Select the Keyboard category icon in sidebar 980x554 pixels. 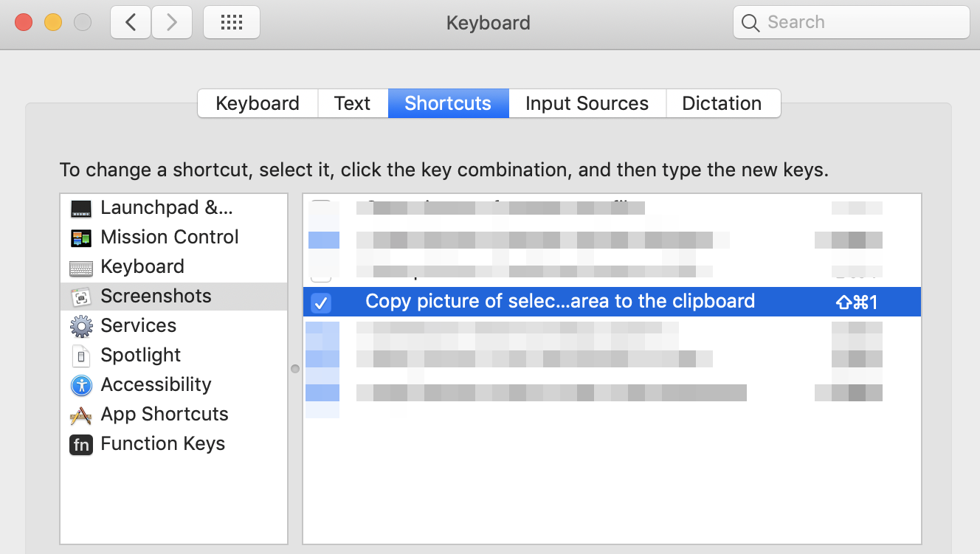(x=81, y=267)
